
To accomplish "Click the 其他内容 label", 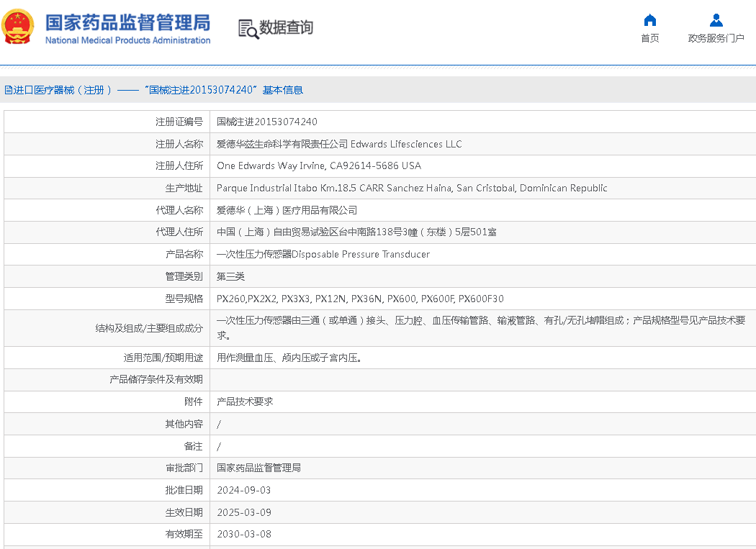I will tap(184, 424).
